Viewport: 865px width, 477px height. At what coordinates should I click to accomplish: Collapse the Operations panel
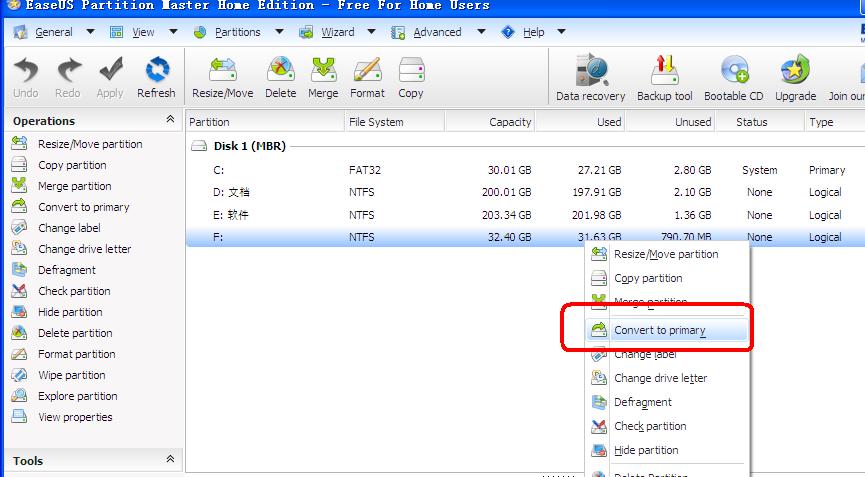coord(170,119)
